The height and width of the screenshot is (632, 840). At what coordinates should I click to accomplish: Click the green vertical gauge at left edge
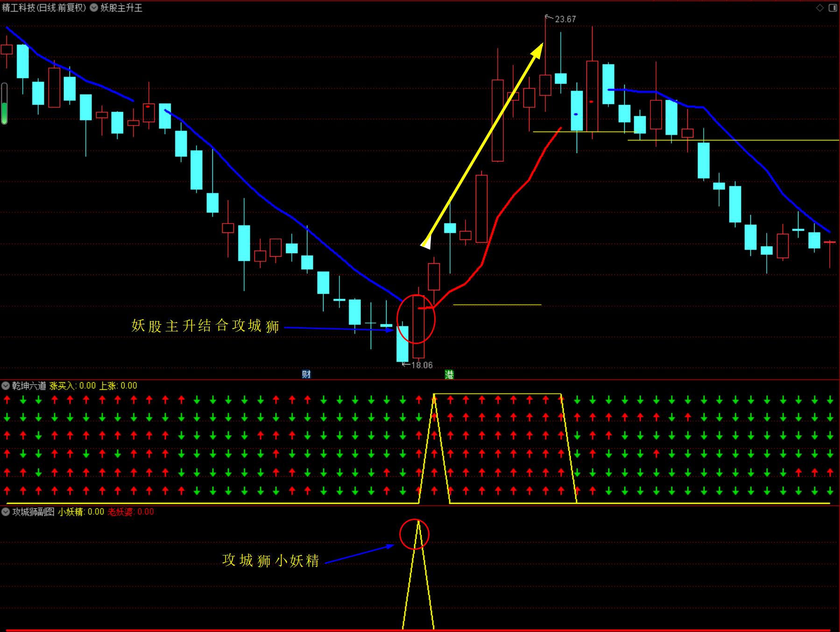coord(4,104)
